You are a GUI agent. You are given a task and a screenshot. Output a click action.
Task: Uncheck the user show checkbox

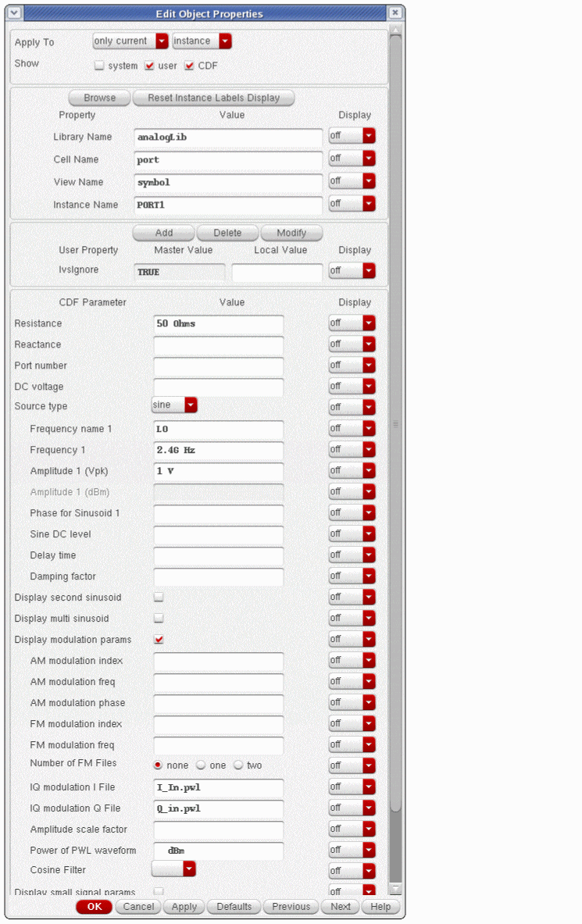point(149,66)
